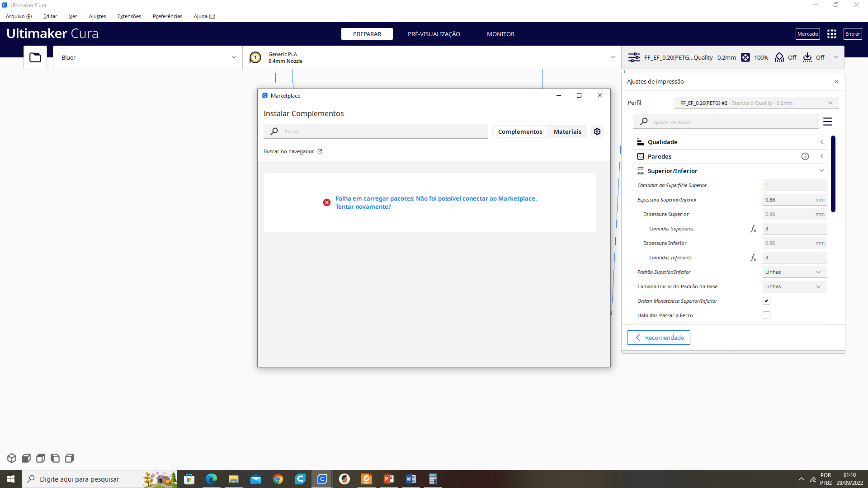Viewport: 868px width, 488px height.
Task: Switch Marketplace to the Materiais toggle
Action: click(567, 131)
